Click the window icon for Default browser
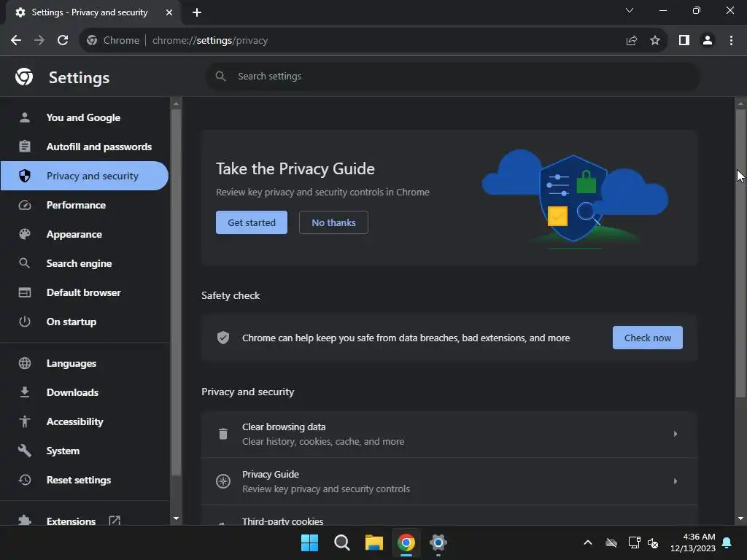This screenshot has height=560, width=747. click(25, 292)
